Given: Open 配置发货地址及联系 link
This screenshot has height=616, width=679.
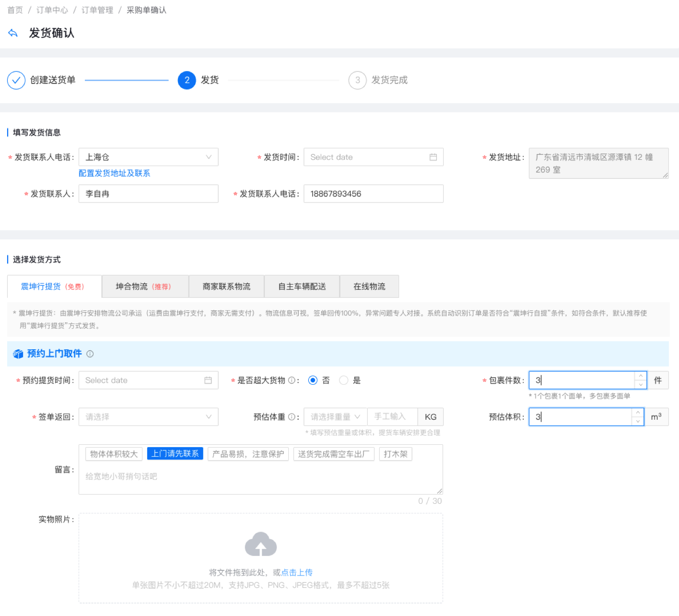Looking at the screenshot, I should (x=114, y=173).
